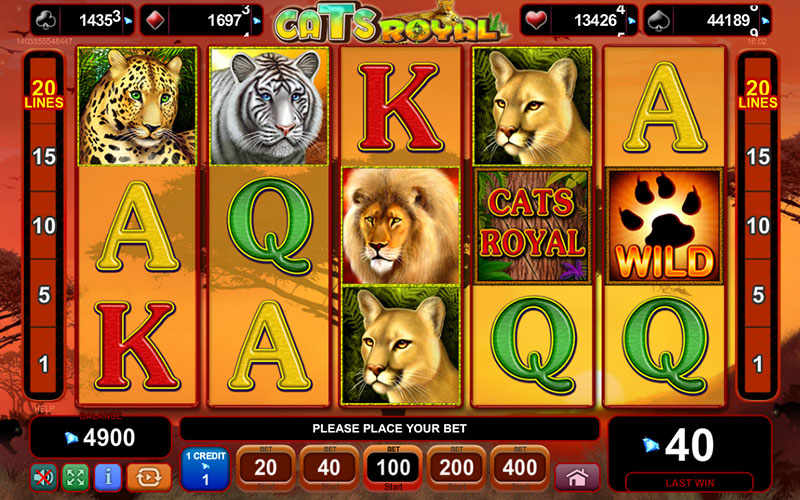Change the 1 Credit denomination button

pos(205,469)
